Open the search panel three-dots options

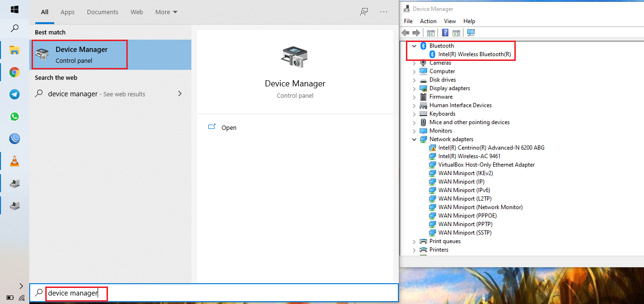(x=384, y=12)
